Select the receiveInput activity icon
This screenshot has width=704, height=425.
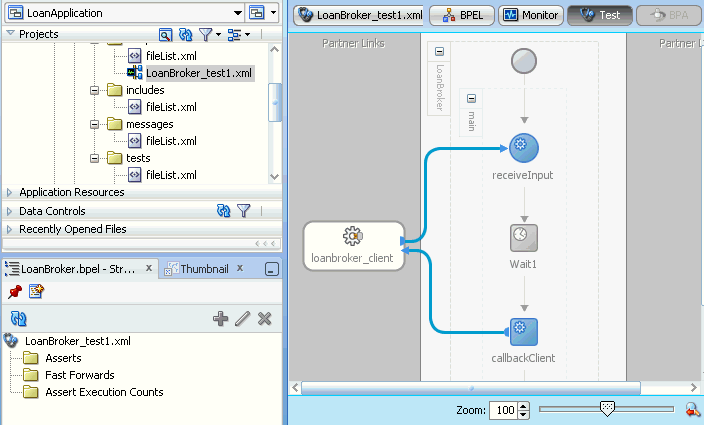(x=524, y=148)
